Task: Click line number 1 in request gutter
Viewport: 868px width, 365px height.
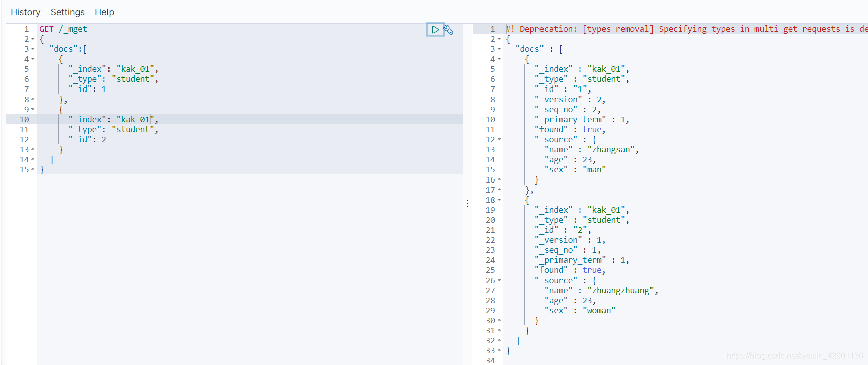Action: click(27, 29)
